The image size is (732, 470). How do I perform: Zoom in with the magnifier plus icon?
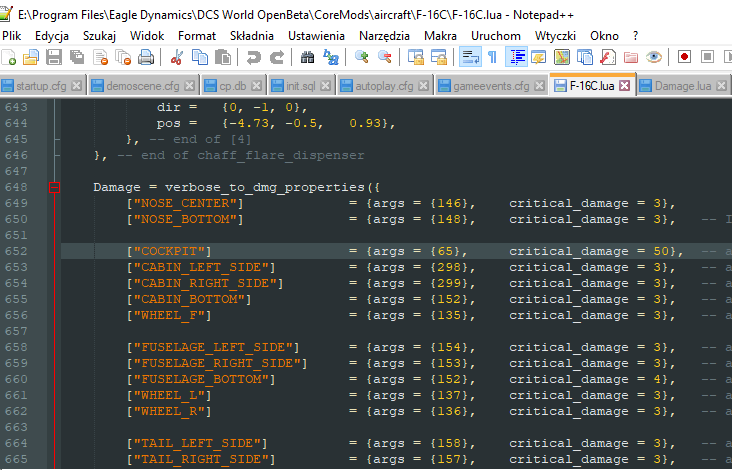click(361, 57)
